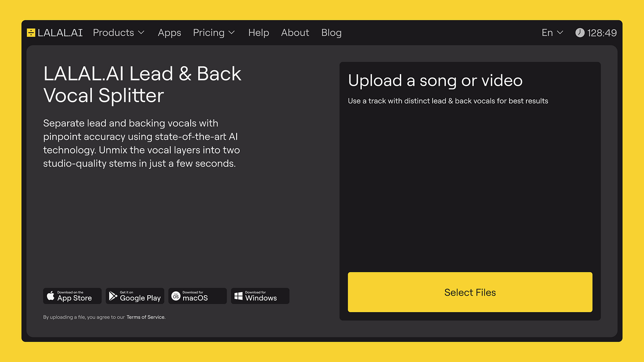
Task: Click the clock icon beside 128:49
Action: tap(580, 33)
